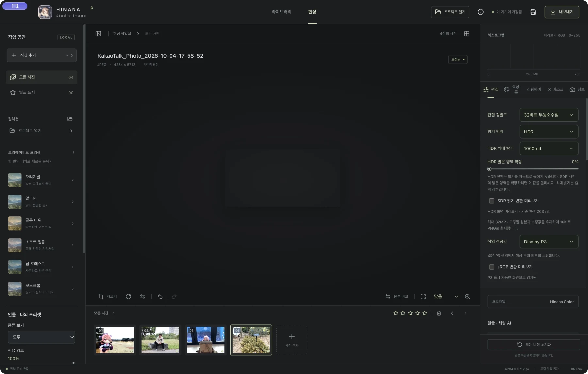Open the zoom fit dropdown

point(446,296)
